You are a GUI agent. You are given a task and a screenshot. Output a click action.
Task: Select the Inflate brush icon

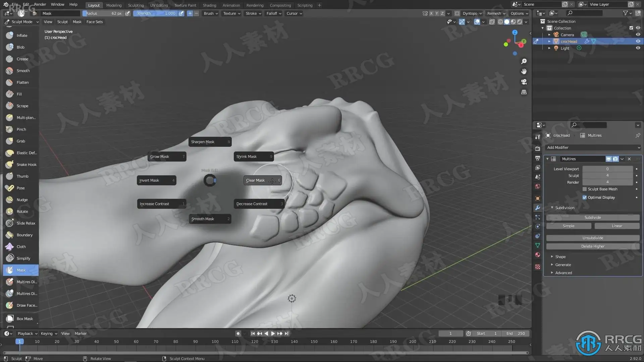(x=10, y=36)
